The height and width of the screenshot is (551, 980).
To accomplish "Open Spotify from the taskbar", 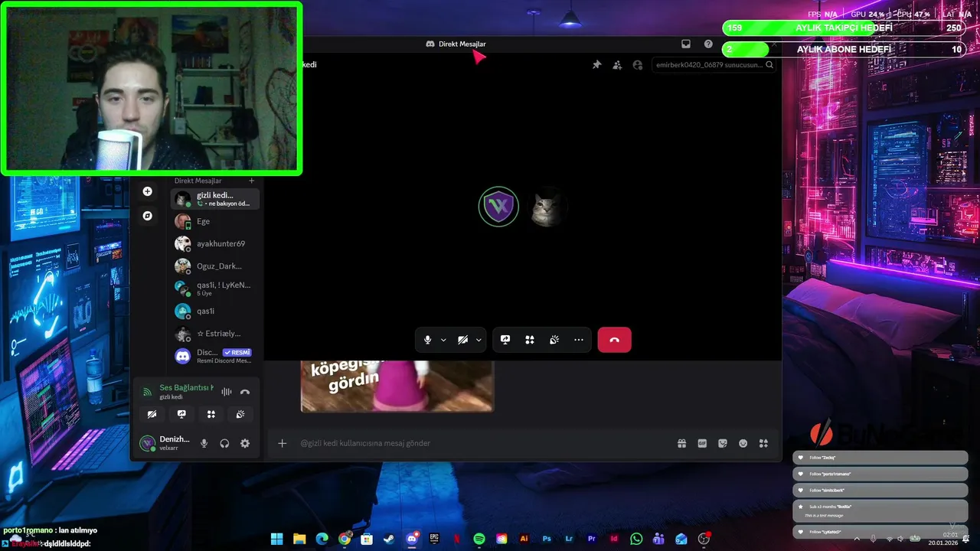I will tap(479, 539).
